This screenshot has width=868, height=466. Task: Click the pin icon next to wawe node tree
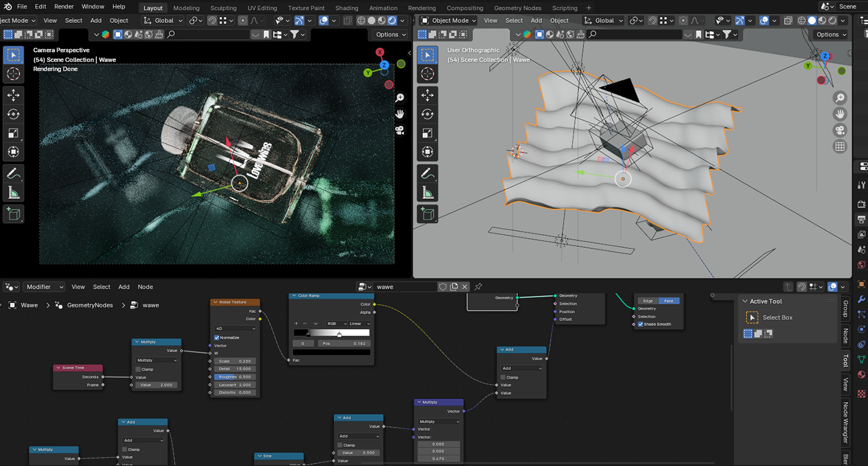pos(478,287)
